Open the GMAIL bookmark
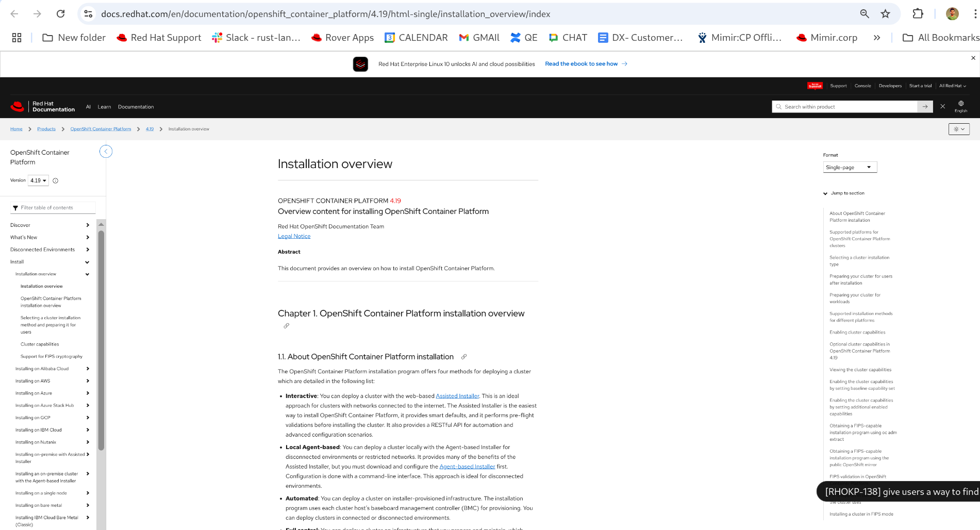980x530 pixels. 479,38
